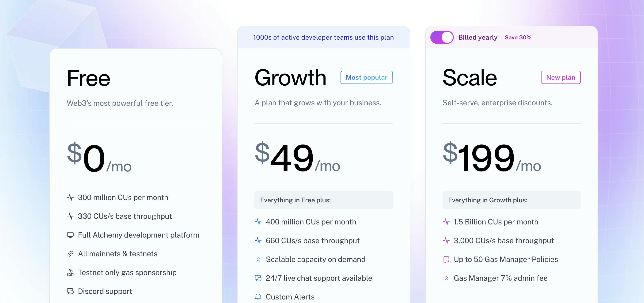Click the Free plan heading
This screenshot has height=303, width=644.
click(x=88, y=78)
